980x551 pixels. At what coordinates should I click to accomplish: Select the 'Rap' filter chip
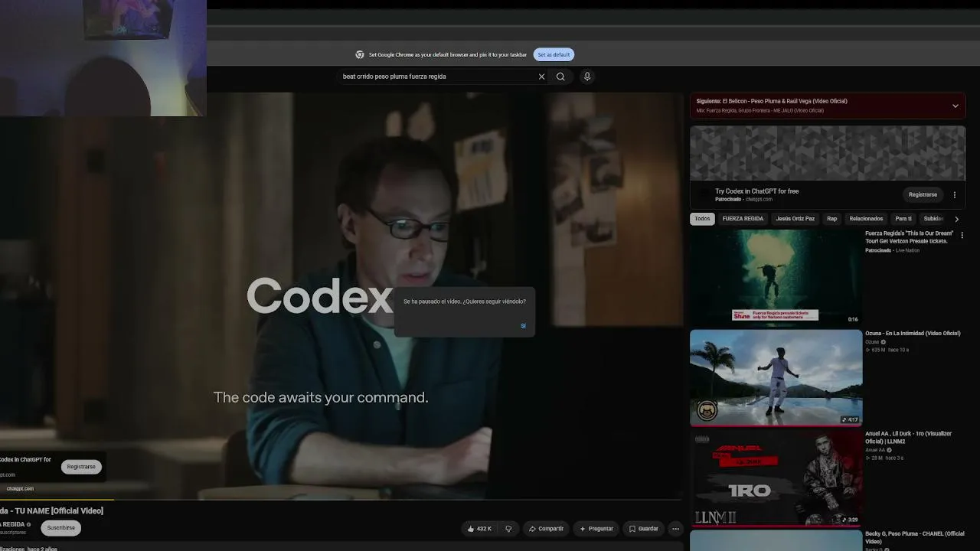(x=831, y=219)
